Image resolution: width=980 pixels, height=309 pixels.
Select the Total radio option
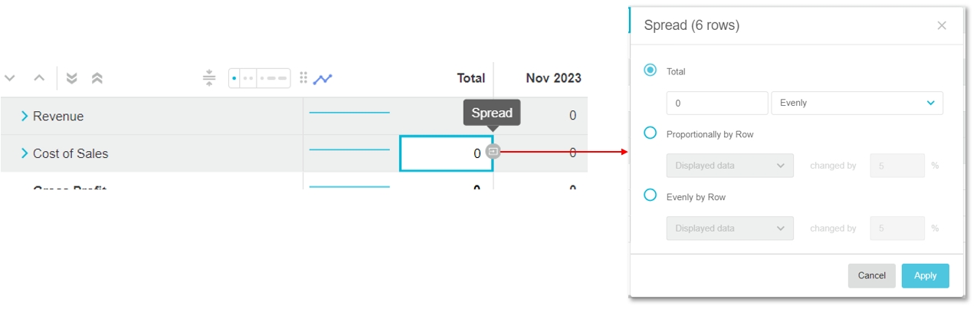point(651,71)
